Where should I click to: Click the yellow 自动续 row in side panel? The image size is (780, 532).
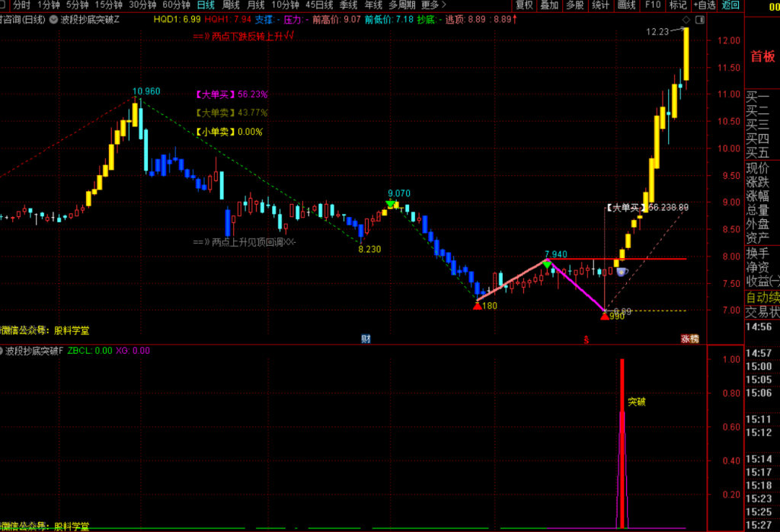[762, 298]
